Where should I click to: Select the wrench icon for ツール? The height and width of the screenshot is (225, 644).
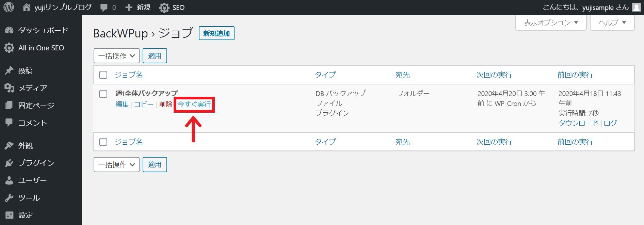coord(9,198)
